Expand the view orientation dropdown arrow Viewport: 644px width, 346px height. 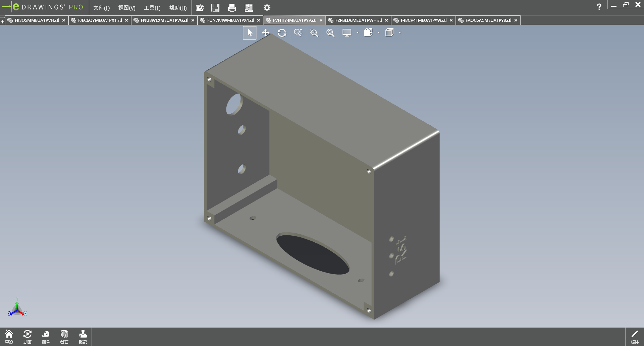click(379, 33)
